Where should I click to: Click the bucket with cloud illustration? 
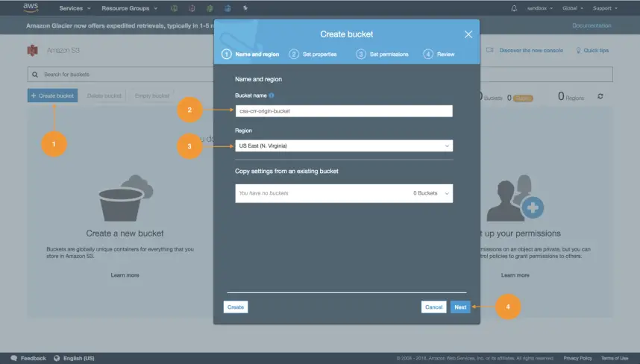[x=126, y=198]
